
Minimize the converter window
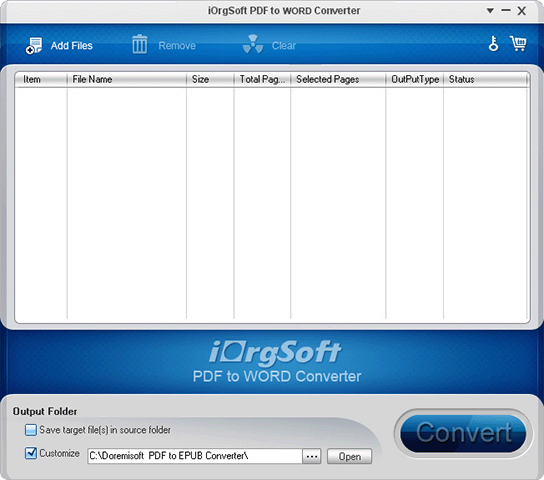pos(506,11)
